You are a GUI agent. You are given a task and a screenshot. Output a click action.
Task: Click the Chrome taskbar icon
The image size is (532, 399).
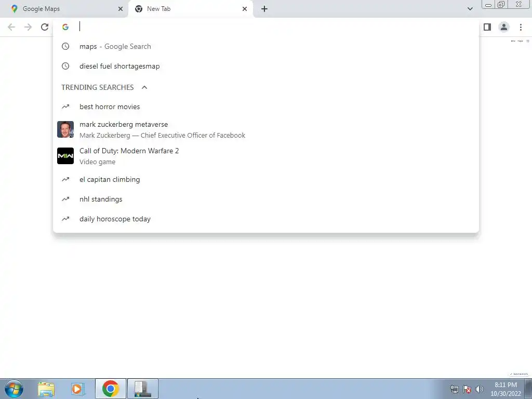[111, 389]
